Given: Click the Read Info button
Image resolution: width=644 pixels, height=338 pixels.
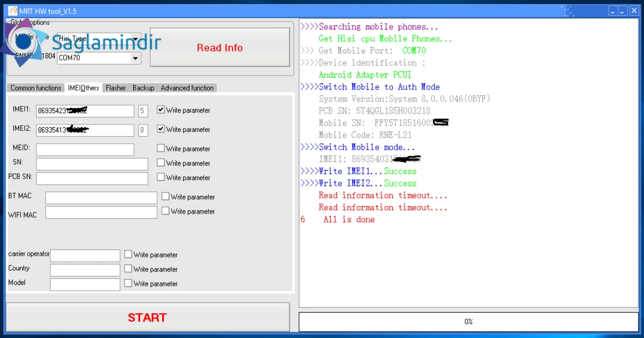Looking at the screenshot, I should tap(220, 48).
